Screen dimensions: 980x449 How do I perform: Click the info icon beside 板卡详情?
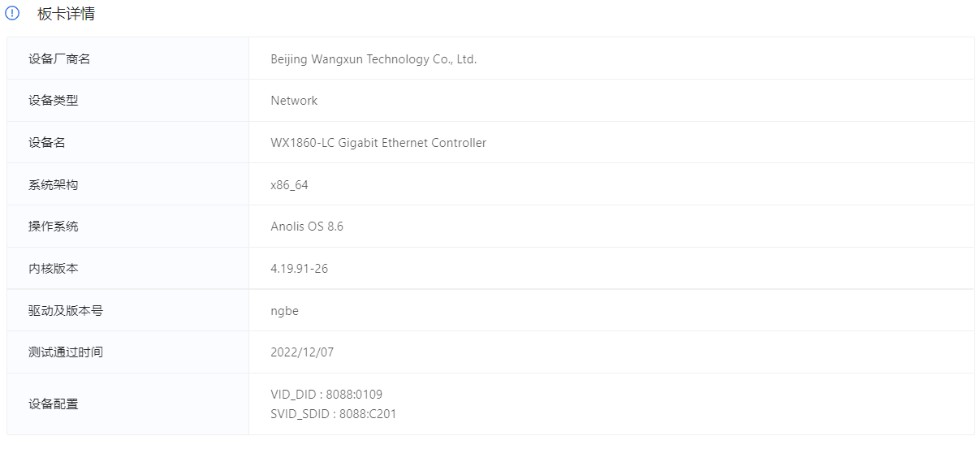pyautogui.click(x=12, y=14)
